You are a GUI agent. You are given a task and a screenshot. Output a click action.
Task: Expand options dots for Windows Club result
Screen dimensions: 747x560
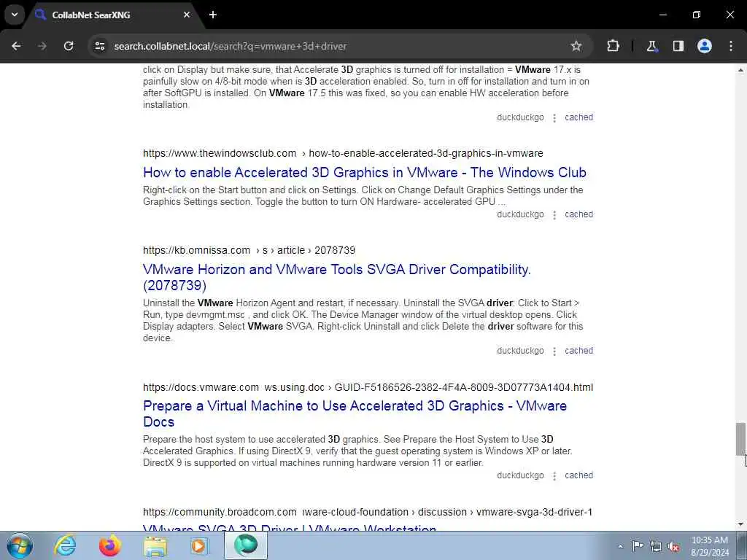click(x=554, y=215)
